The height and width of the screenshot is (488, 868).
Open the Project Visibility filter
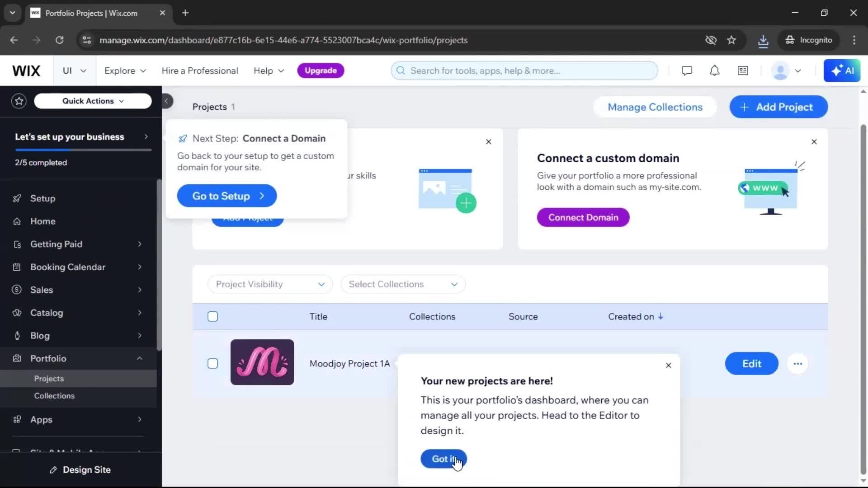tap(270, 284)
